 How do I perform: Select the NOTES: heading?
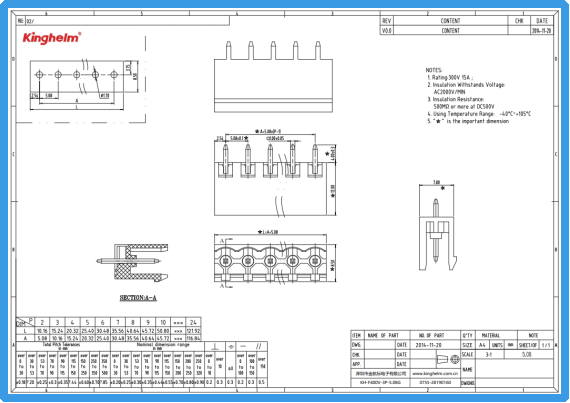coord(434,70)
